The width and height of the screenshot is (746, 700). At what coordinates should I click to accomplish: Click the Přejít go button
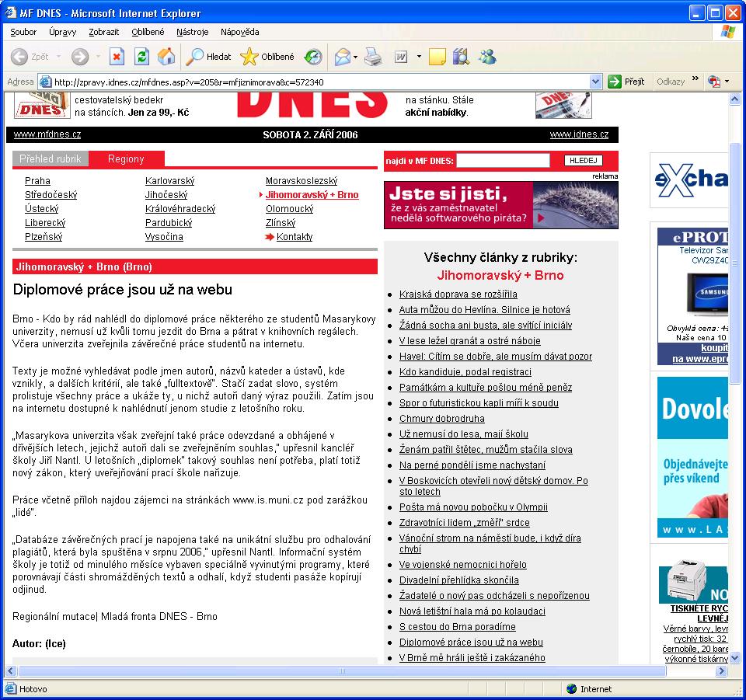pos(627,82)
